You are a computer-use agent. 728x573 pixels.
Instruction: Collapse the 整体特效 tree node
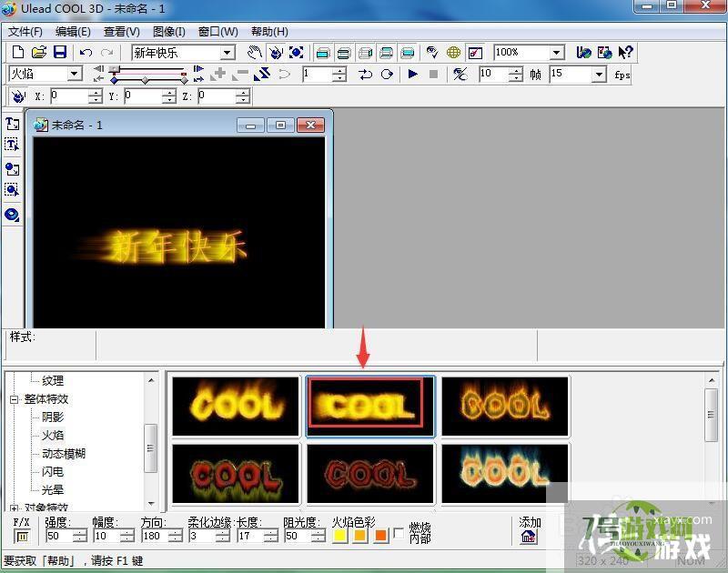(x=15, y=399)
